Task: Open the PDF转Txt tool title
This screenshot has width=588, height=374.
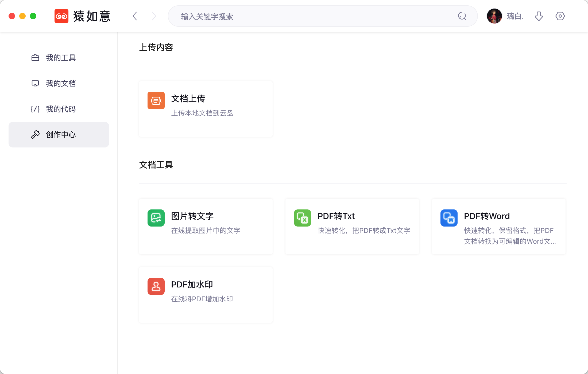Action: 336,216
